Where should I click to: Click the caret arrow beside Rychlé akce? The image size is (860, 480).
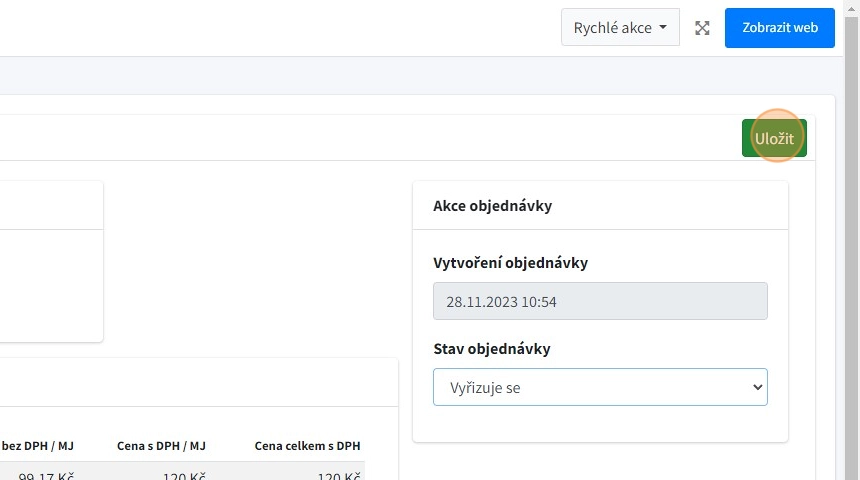663,28
